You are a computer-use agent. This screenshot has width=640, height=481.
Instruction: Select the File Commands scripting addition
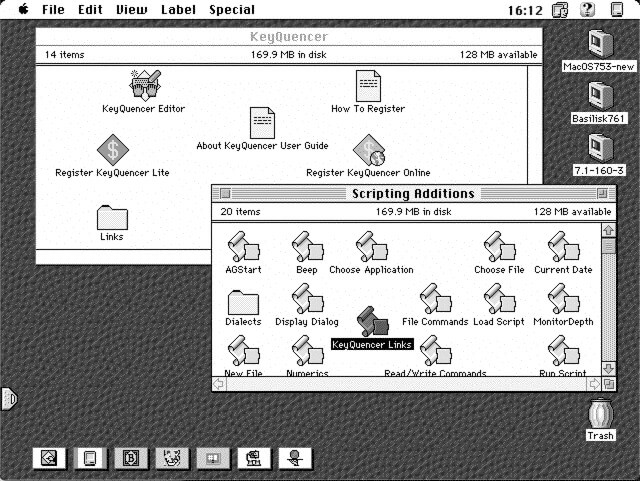click(435, 299)
